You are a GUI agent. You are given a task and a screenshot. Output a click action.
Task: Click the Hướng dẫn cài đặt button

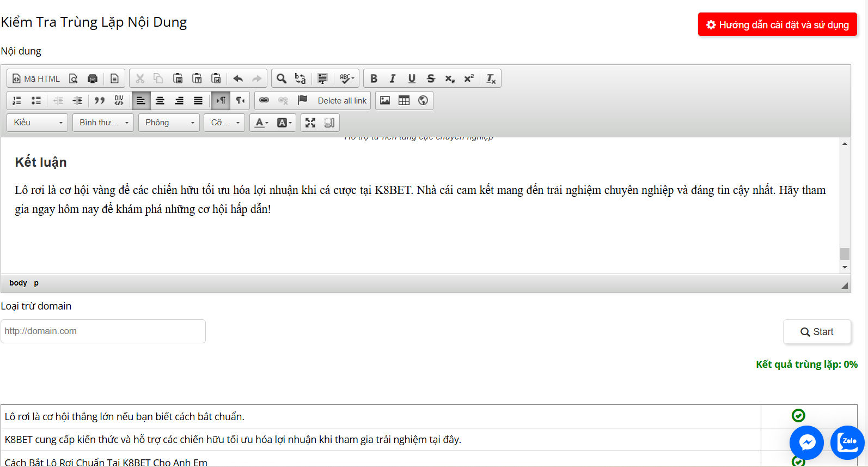[778, 25]
